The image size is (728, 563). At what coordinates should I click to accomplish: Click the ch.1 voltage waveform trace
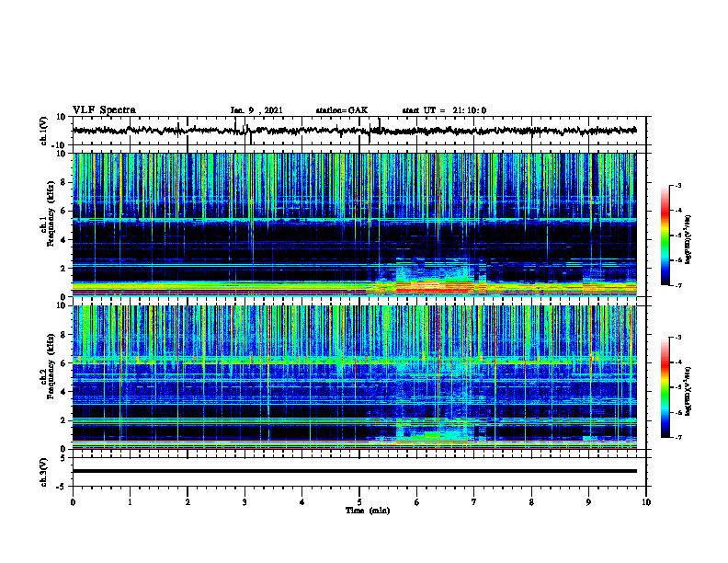point(354,131)
